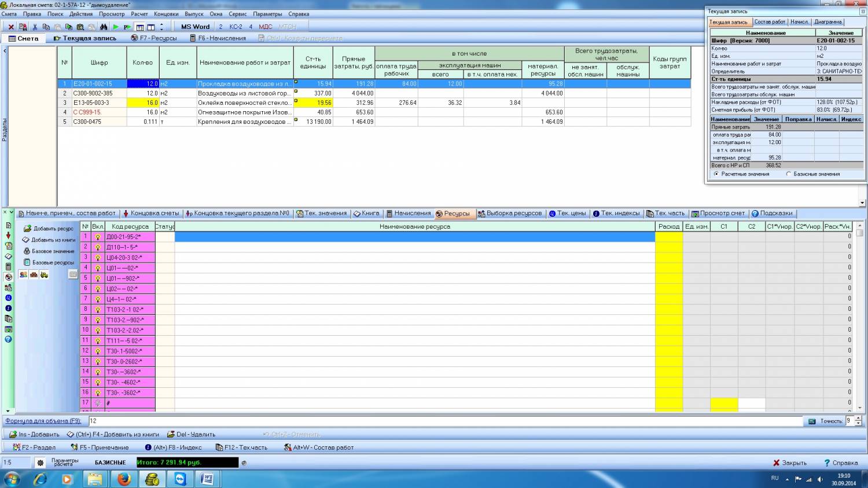Expand the toolbar up-down arrows control

click(161, 27)
